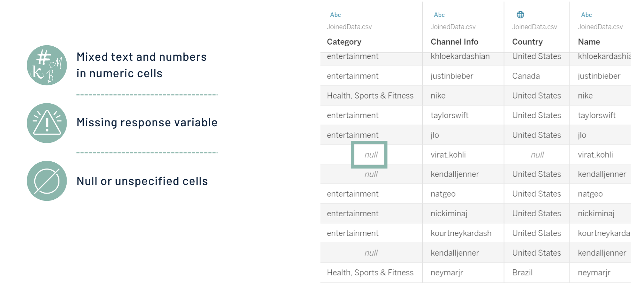Select the natgeo Channel Info cell
This screenshot has height=289, width=644.
click(x=443, y=194)
